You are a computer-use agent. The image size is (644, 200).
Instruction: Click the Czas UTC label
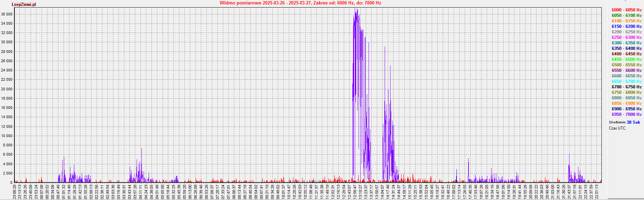617,128
